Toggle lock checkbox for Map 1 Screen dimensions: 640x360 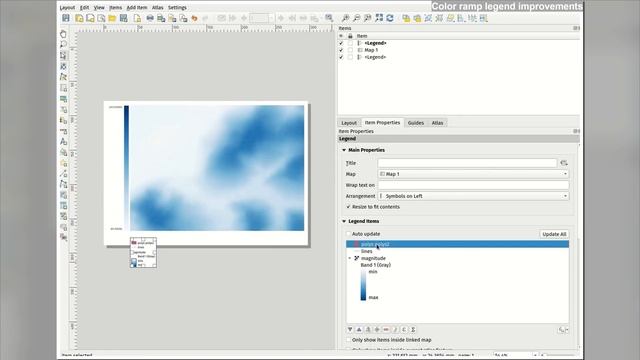point(350,50)
